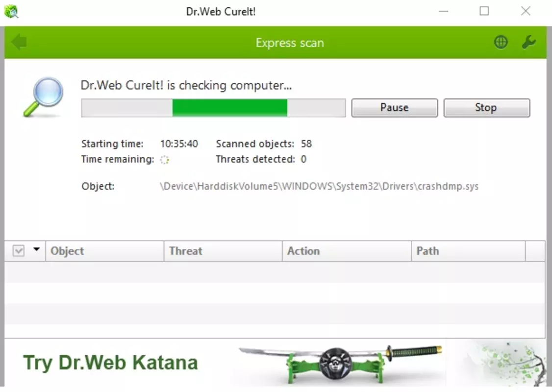This screenshot has height=392, width=552.
Task: Click the scanned file path crashdmp.sys
Action: click(319, 186)
